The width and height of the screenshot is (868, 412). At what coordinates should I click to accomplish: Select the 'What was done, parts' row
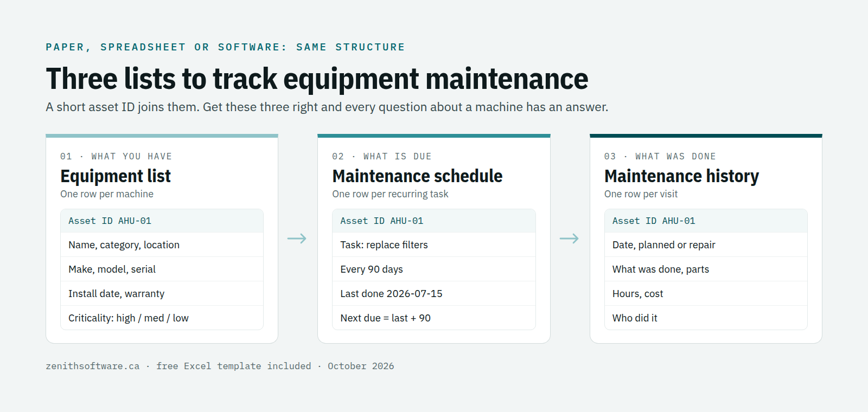pyautogui.click(x=706, y=269)
